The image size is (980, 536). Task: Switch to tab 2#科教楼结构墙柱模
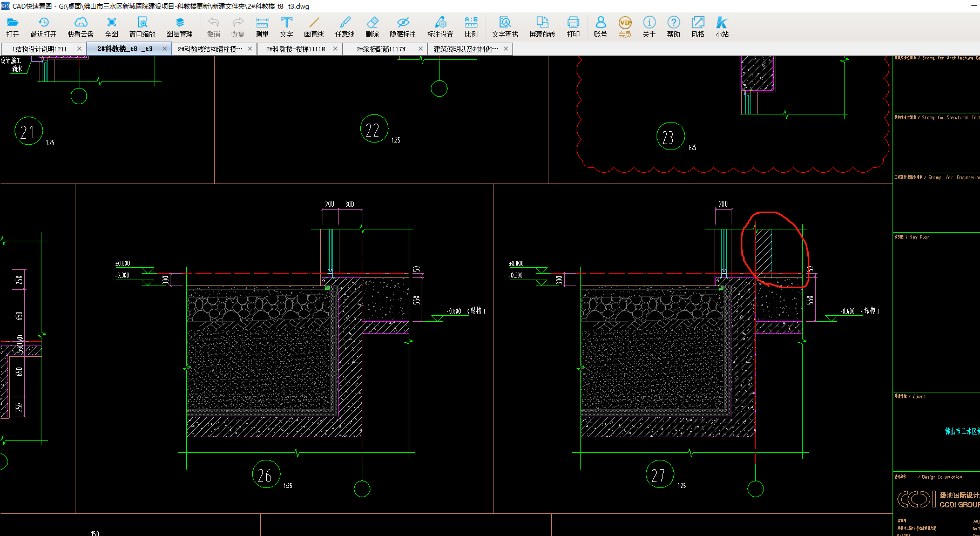pyautogui.click(x=209, y=49)
